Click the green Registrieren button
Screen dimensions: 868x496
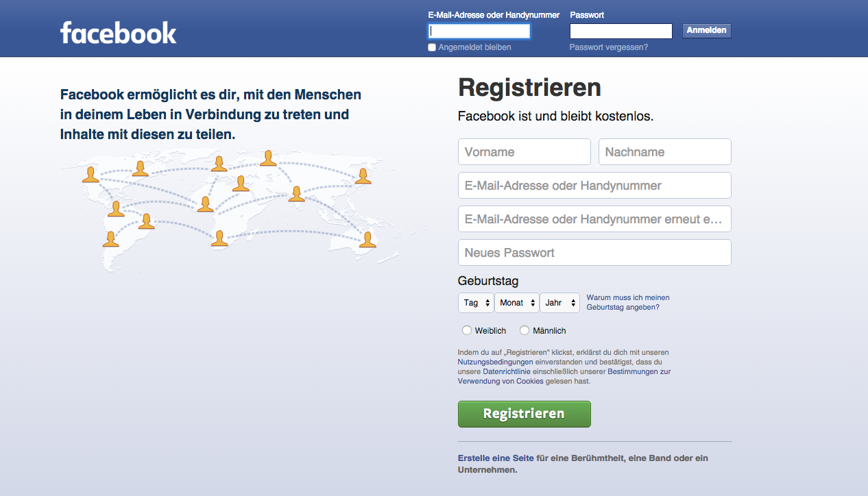coord(524,414)
